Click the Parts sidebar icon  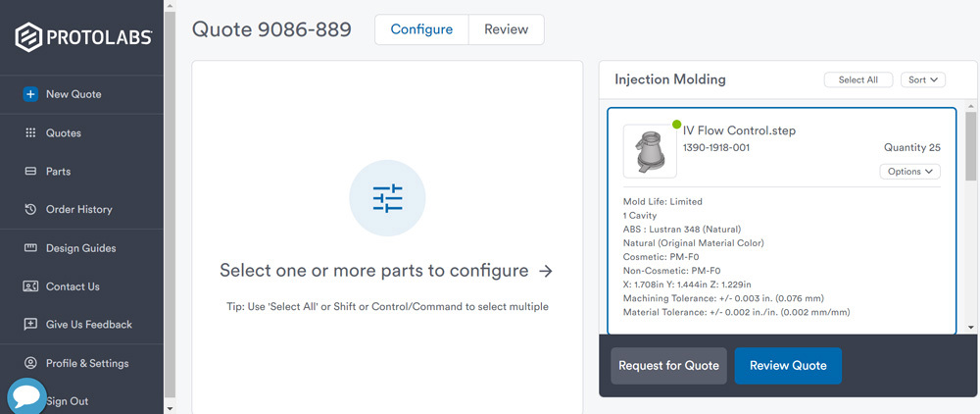pos(29,171)
